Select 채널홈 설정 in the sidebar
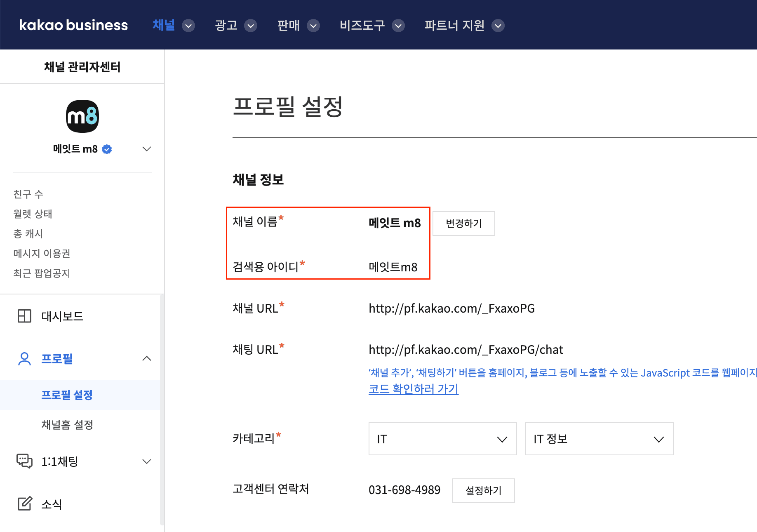This screenshot has height=532, width=757. click(67, 425)
